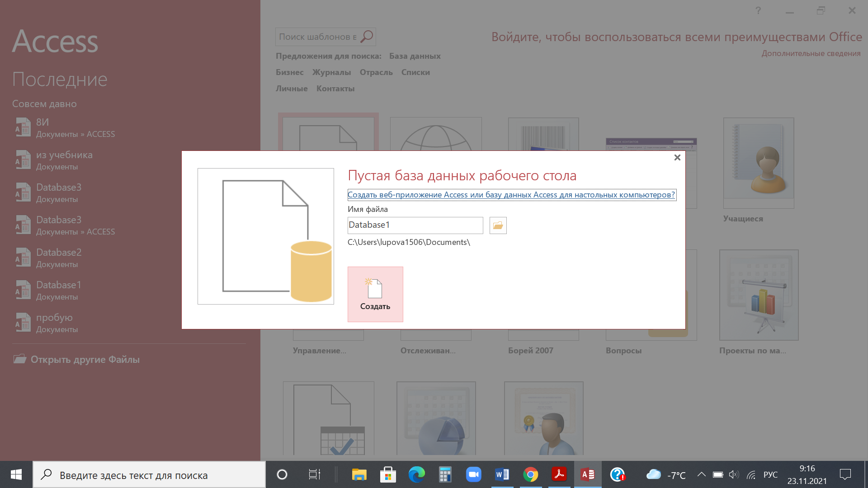Click the Создать button to create database

(x=375, y=294)
